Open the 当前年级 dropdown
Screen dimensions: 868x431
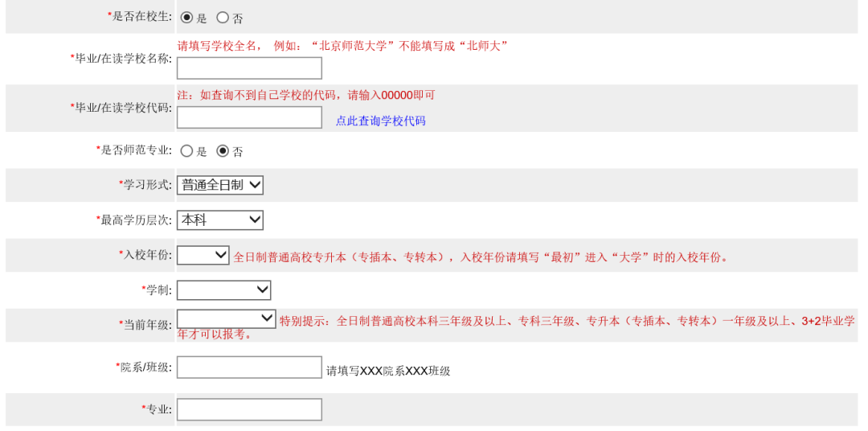226,319
